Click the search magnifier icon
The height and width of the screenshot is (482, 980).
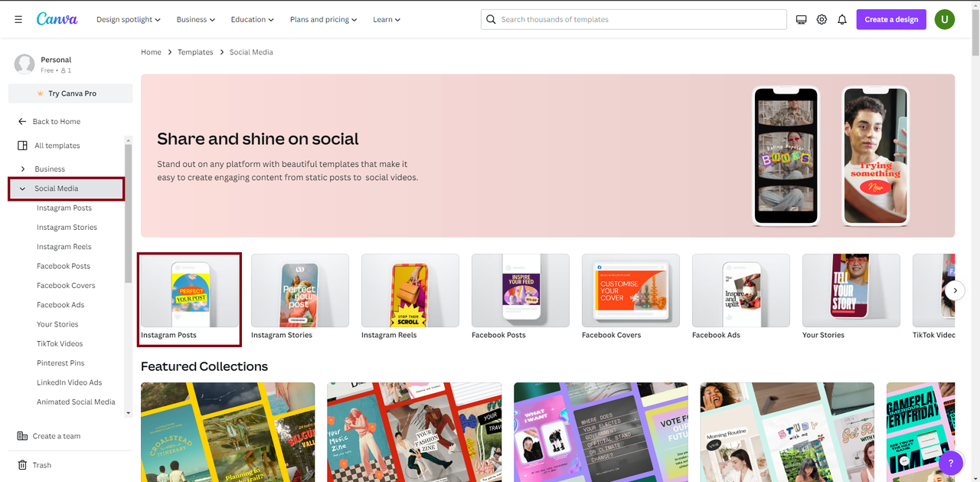[x=492, y=19]
